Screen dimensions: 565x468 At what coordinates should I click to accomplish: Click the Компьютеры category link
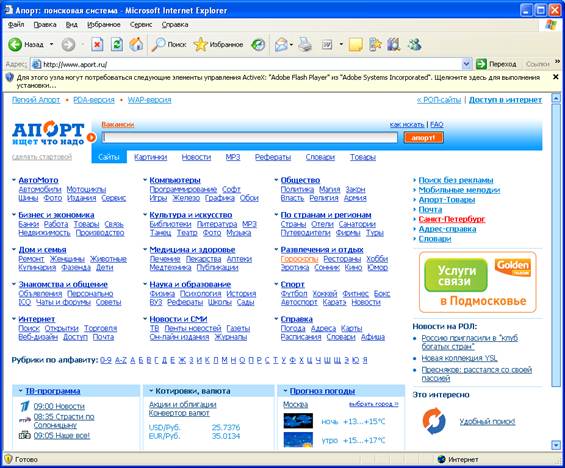pos(175,180)
